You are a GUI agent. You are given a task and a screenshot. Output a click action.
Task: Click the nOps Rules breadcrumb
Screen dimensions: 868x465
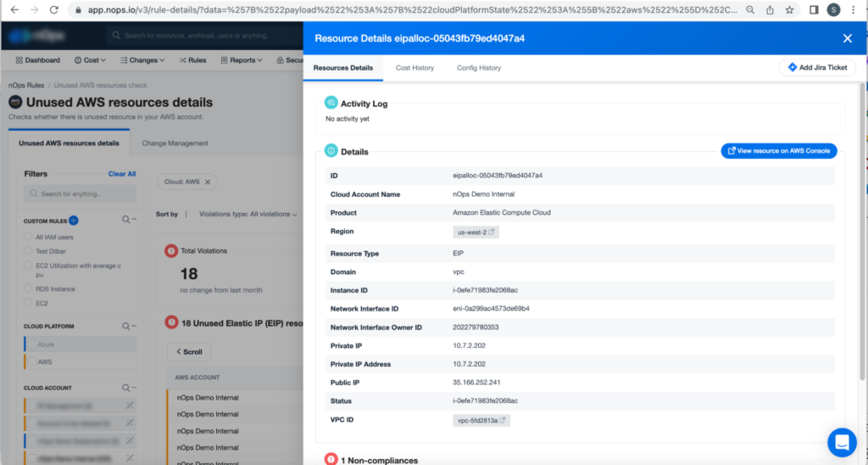coord(26,86)
